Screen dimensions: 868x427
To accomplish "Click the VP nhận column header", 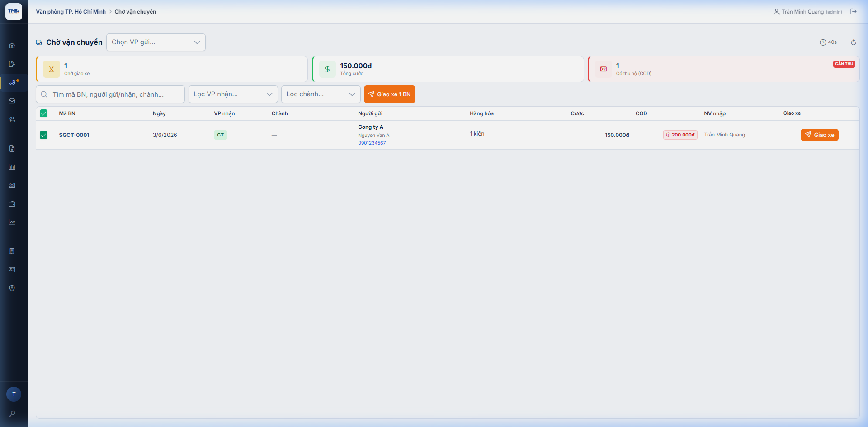I will (225, 113).
